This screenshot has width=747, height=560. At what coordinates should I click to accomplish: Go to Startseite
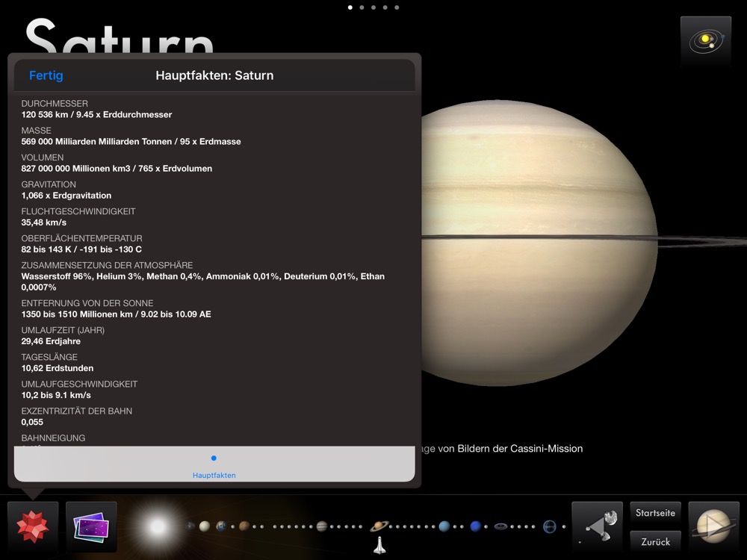tap(656, 514)
